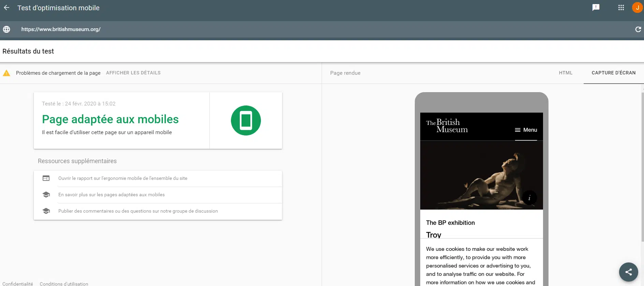Open the feedback icon in top bar
The image size is (644, 286).
pyautogui.click(x=596, y=8)
